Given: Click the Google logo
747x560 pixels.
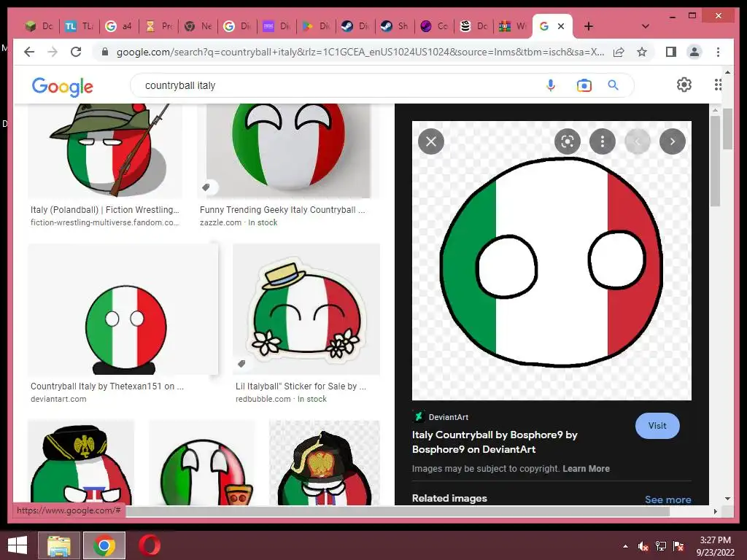Looking at the screenshot, I should (x=63, y=87).
